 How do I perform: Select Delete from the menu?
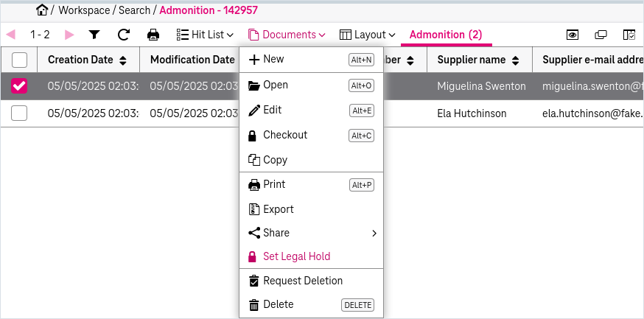312,304
